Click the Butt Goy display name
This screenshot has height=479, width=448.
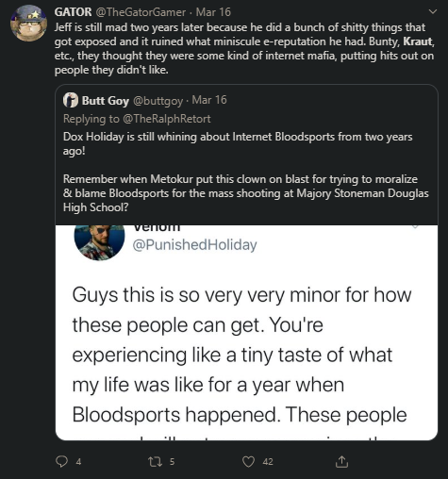pos(106,101)
